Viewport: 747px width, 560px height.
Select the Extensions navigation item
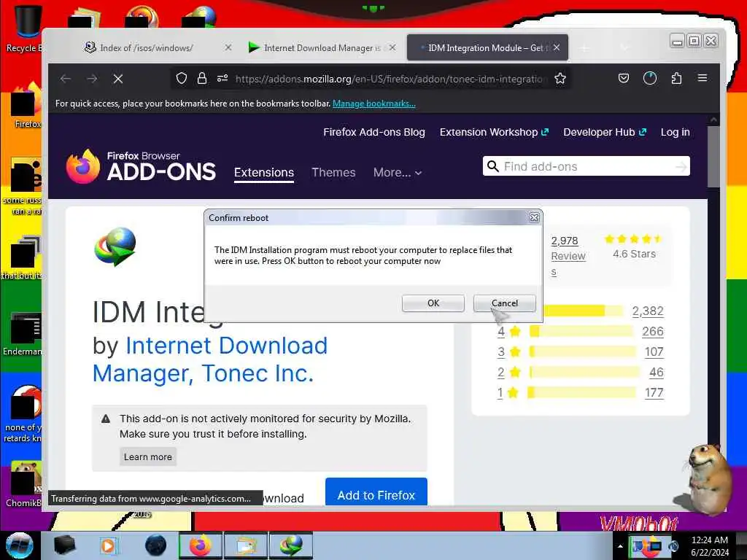pos(264,172)
